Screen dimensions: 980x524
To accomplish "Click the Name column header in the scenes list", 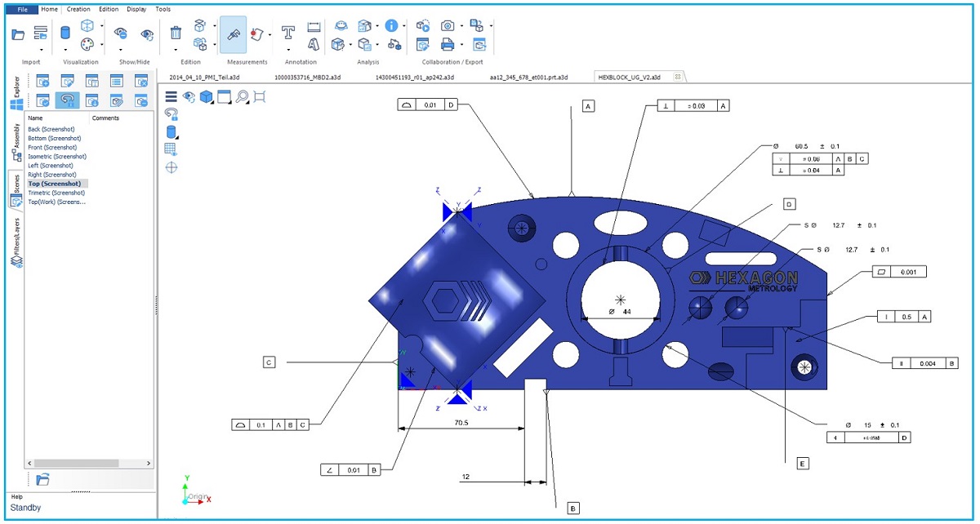I will point(35,118).
